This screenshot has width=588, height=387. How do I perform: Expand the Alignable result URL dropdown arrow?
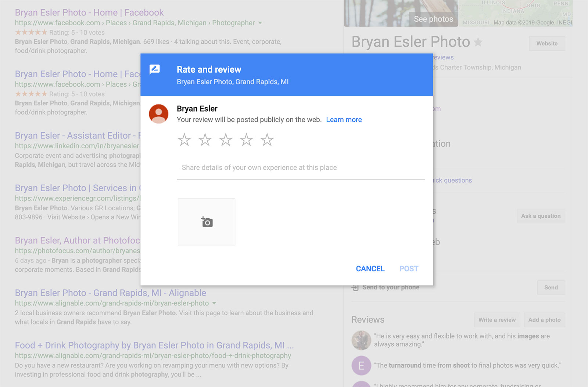[214, 303]
